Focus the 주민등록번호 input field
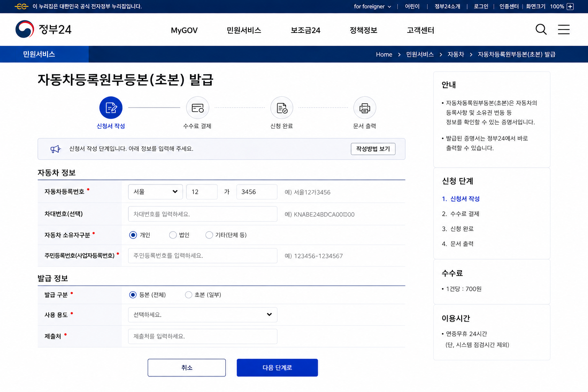The width and height of the screenshot is (588, 392). point(203,256)
